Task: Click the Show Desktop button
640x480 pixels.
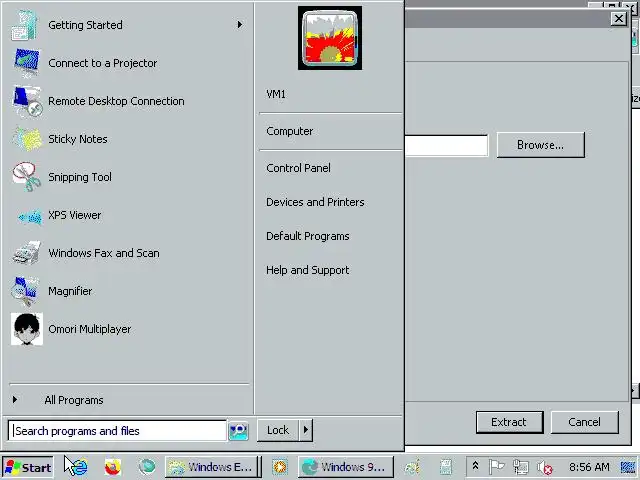Action: click(x=628, y=467)
